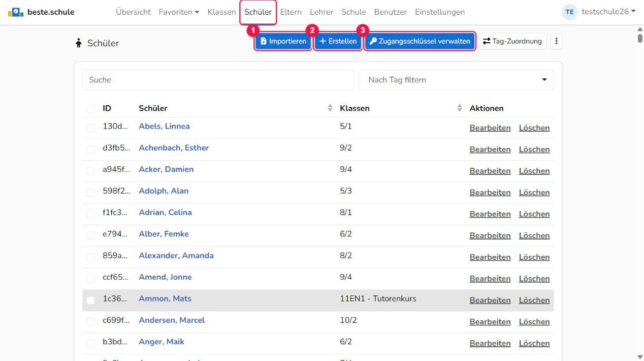Viewport: 644px width, 361px height.
Task: Open the 'Nach Tag filtern' dropdown
Action: 456,80
